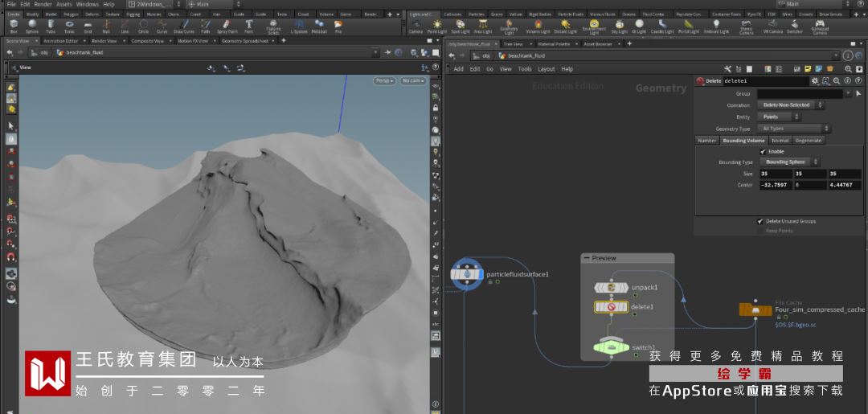868x414 pixels.
Task: Open the Persp viewport camera menu
Action: tap(384, 80)
